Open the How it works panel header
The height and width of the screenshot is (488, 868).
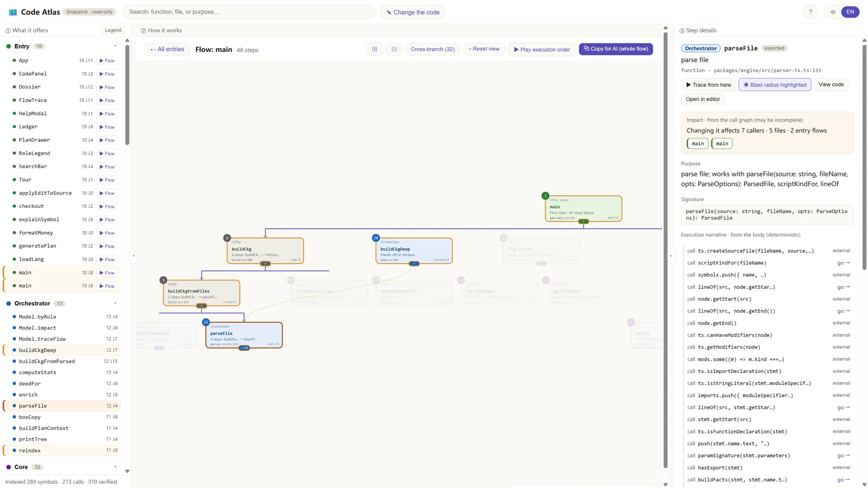coord(161,30)
